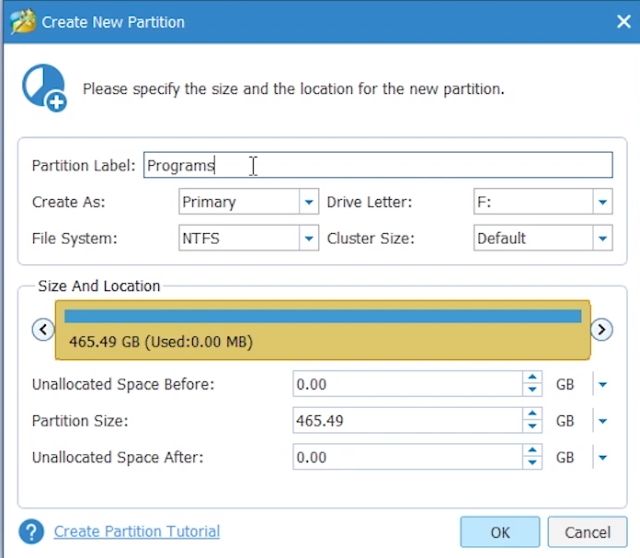Click the instruction text about size and location
The height and width of the screenshot is (558, 640).
293,89
